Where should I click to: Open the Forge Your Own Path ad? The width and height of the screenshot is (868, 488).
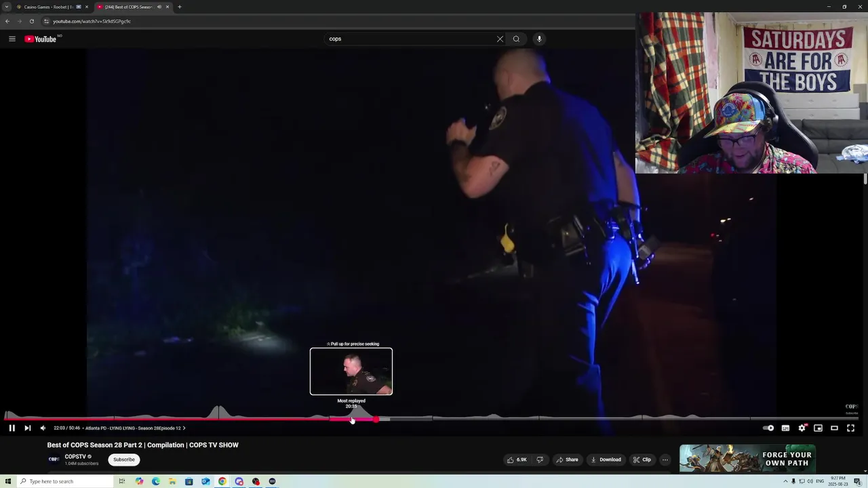coord(747,459)
